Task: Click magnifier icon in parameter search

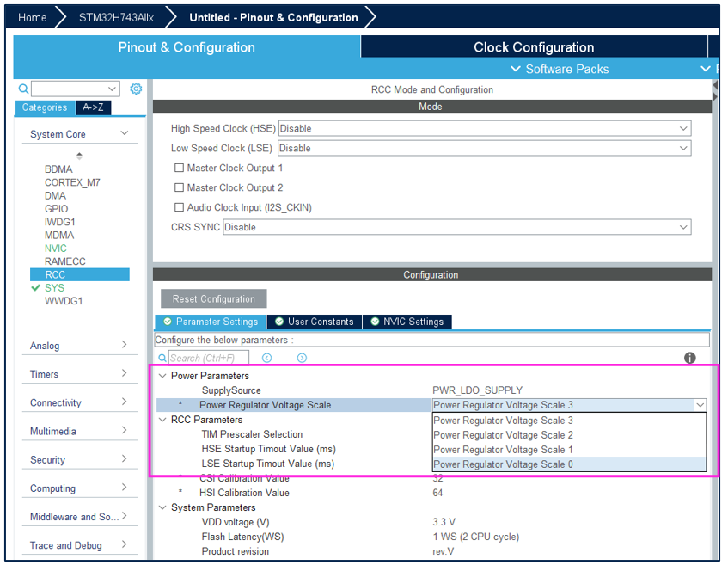Action: point(162,359)
